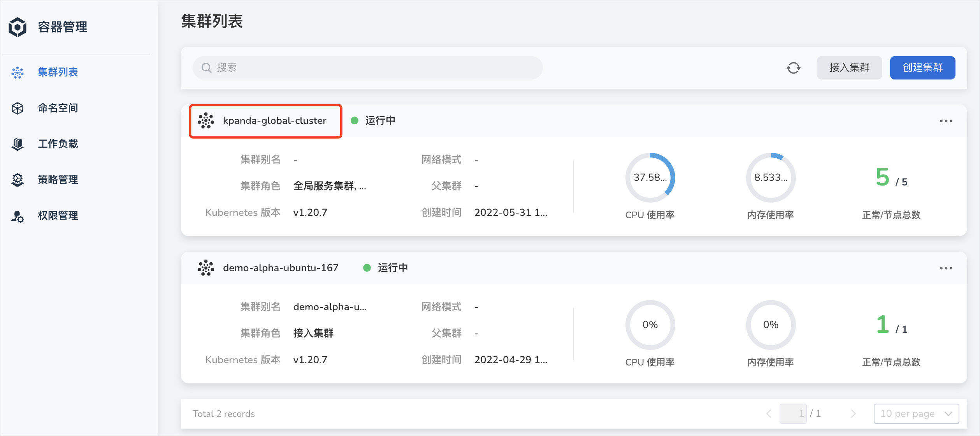This screenshot has width=980, height=436.
Task: Click the 全局服务集群 cluster role value
Action: [x=330, y=186]
